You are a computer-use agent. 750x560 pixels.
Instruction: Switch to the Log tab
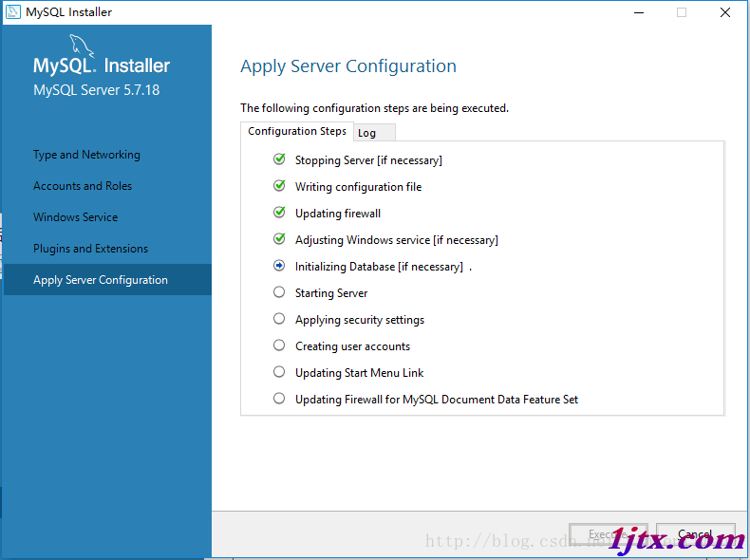[374, 133]
